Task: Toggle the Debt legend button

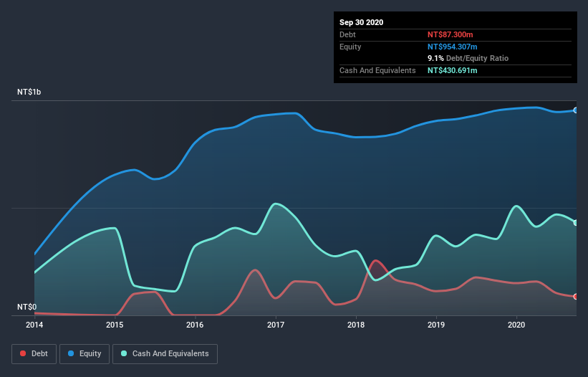Action: [34, 354]
